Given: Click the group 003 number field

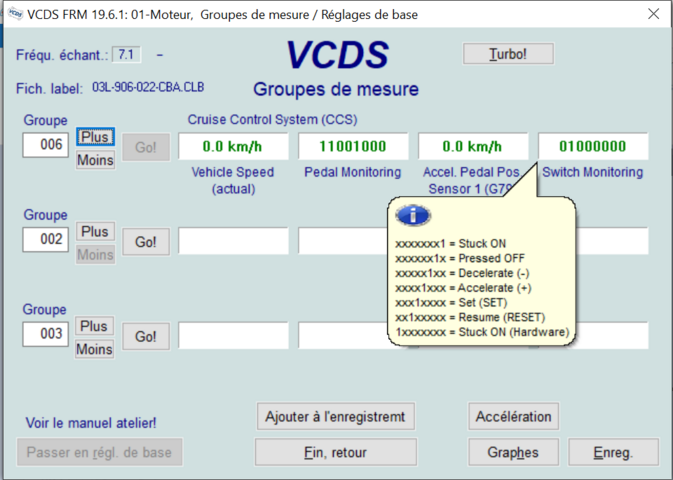Looking at the screenshot, I should (45, 334).
